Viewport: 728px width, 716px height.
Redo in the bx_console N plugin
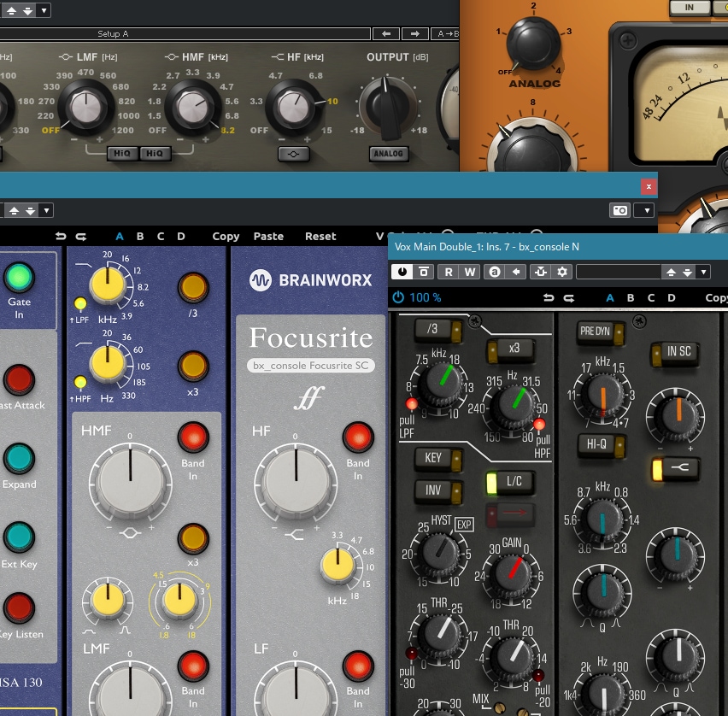pyautogui.click(x=569, y=298)
